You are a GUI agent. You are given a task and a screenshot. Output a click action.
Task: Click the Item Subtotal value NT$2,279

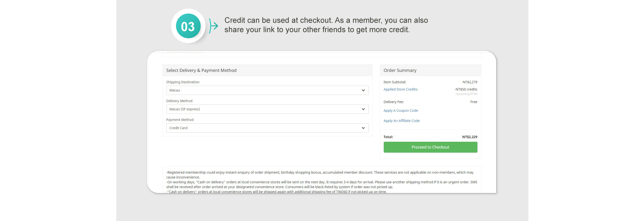470,82
